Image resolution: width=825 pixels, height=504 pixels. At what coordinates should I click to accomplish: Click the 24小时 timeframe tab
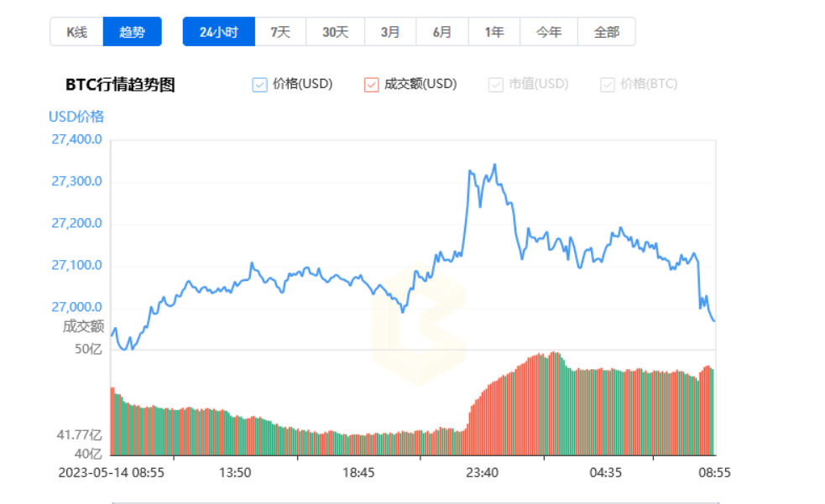(x=218, y=31)
